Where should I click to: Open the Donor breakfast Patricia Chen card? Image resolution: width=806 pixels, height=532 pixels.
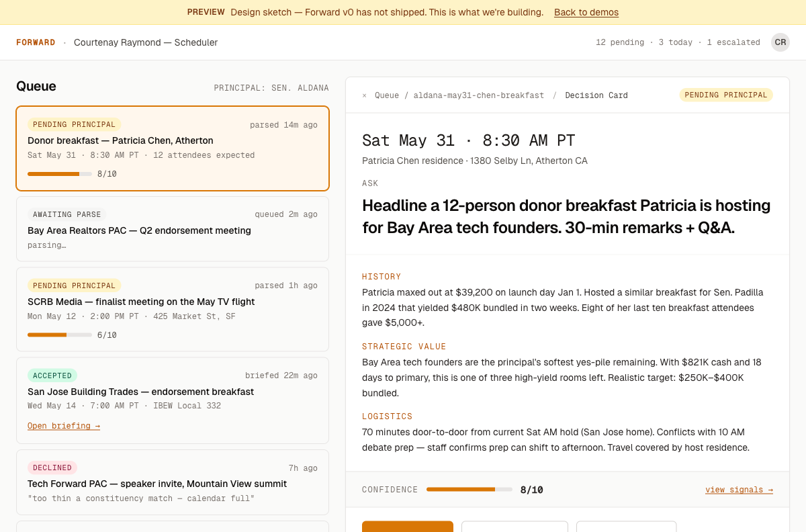tap(173, 148)
